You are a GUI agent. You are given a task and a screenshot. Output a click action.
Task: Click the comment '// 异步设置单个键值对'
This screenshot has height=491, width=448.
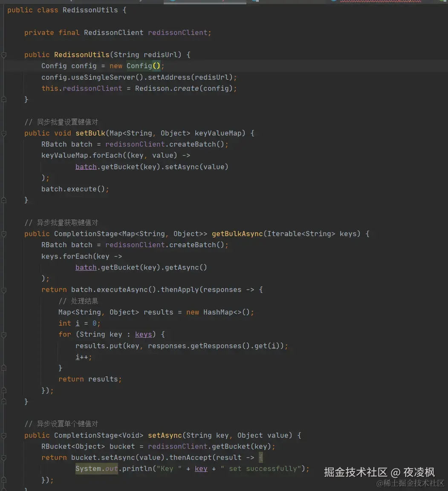pyautogui.click(x=61, y=424)
